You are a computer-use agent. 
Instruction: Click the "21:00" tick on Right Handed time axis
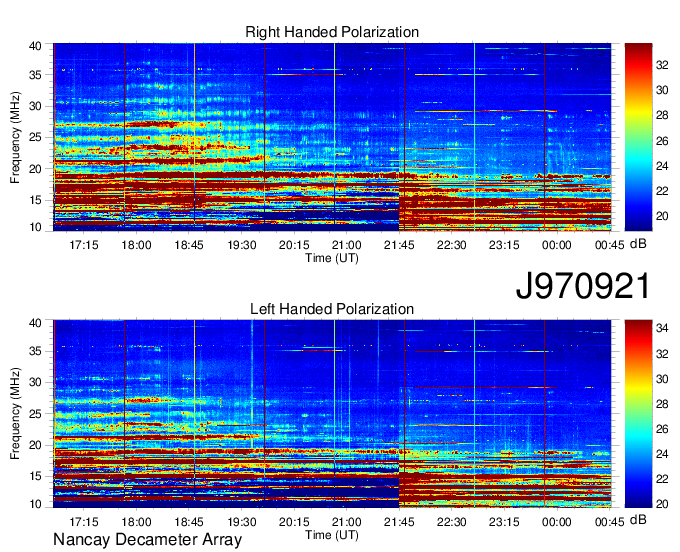point(347,245)
